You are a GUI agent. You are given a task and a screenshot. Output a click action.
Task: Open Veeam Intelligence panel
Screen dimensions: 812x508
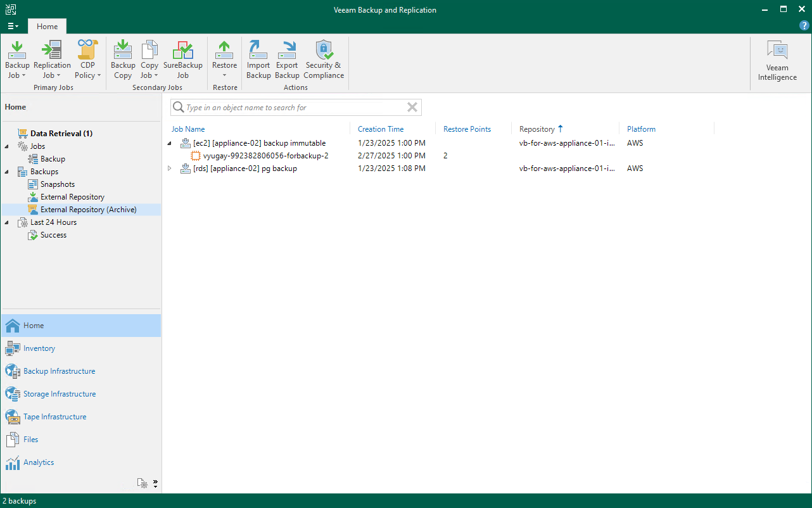pyautogui.click(x=777, y=61)
